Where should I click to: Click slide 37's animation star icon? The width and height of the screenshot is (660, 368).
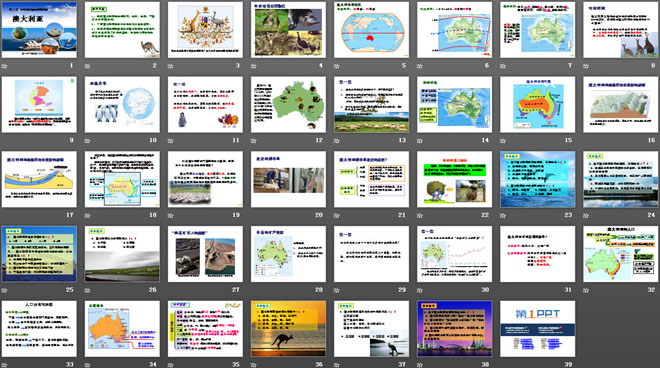337,365
